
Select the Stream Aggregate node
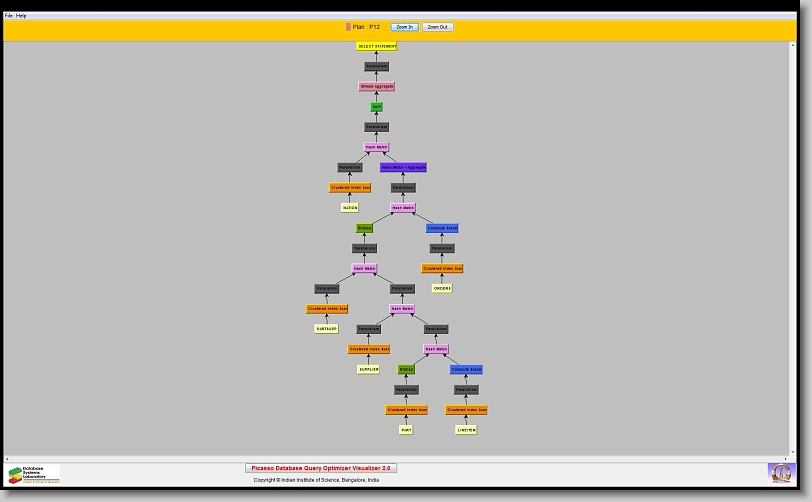point(376,87)
